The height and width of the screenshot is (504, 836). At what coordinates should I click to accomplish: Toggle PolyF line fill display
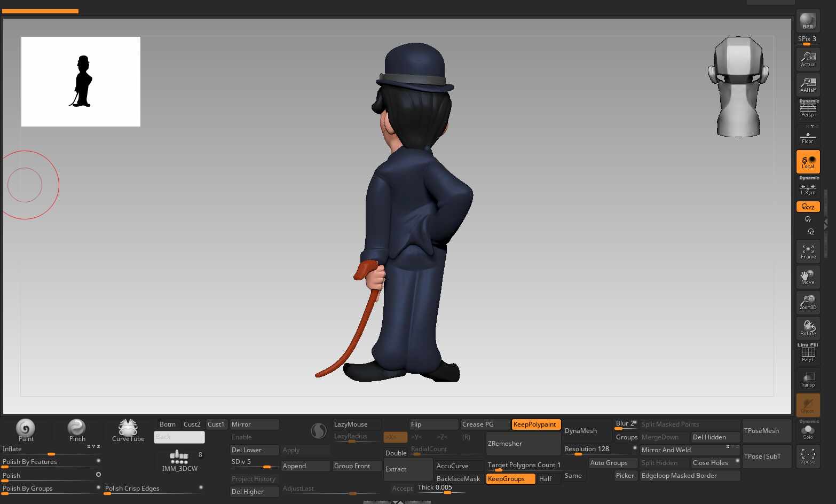click(x=808, y=353)
